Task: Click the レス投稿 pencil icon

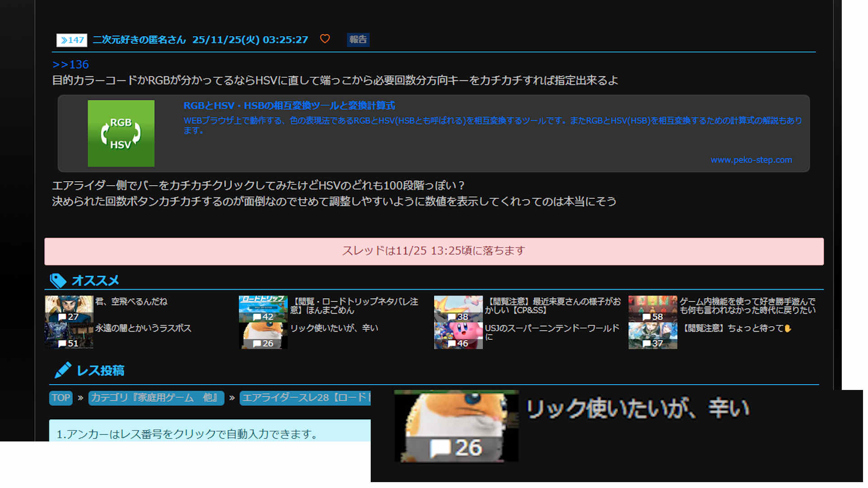Action: pos(62,370)
